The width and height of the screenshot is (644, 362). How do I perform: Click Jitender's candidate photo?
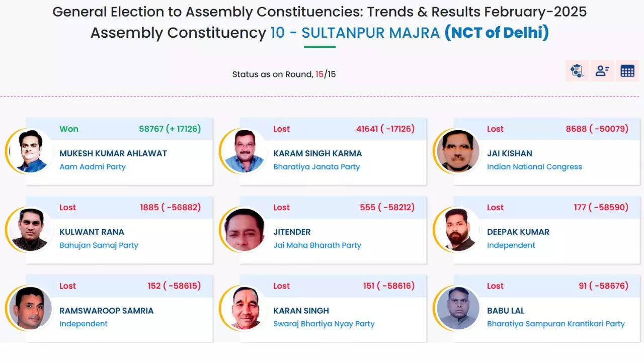[x=244, y=229]
